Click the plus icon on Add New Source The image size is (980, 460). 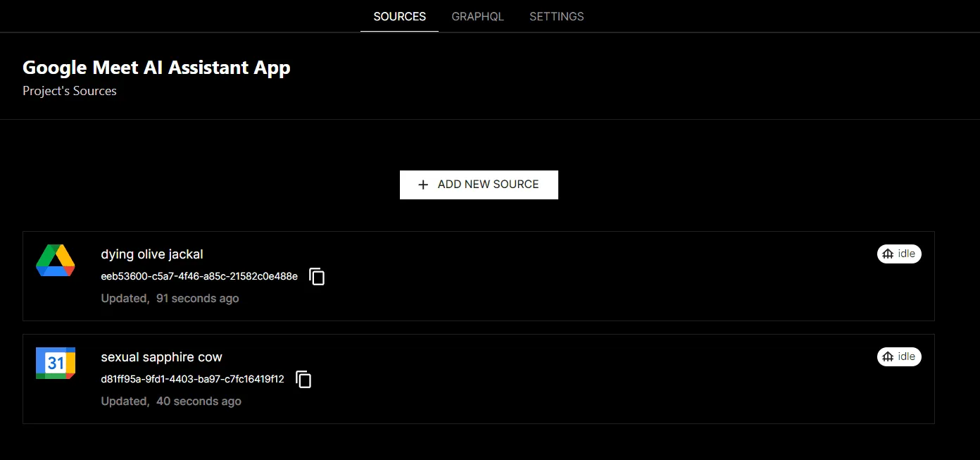(422, 185)
